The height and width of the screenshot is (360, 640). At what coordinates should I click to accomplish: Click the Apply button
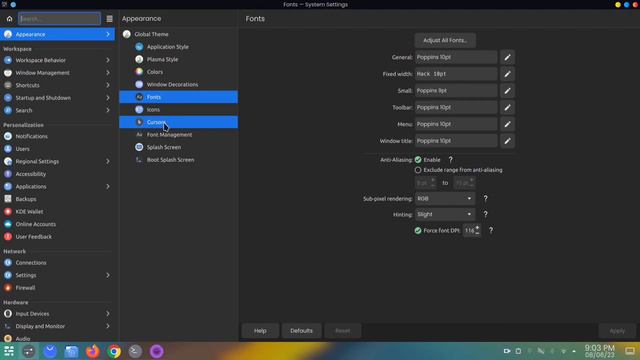617,331
